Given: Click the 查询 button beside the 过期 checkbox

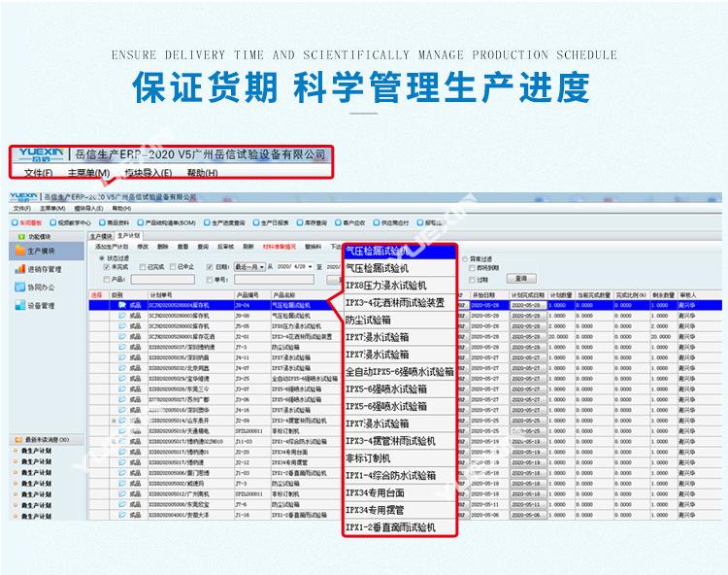Looking at the screenshot, I should 521,279.
